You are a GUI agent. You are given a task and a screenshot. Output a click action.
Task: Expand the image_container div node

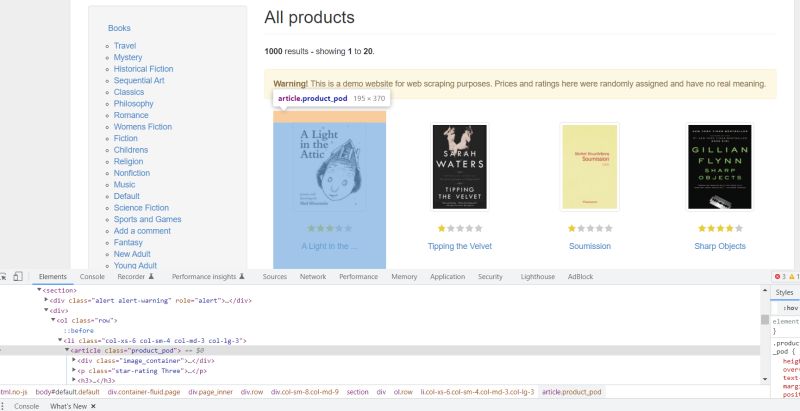(73, 361)
